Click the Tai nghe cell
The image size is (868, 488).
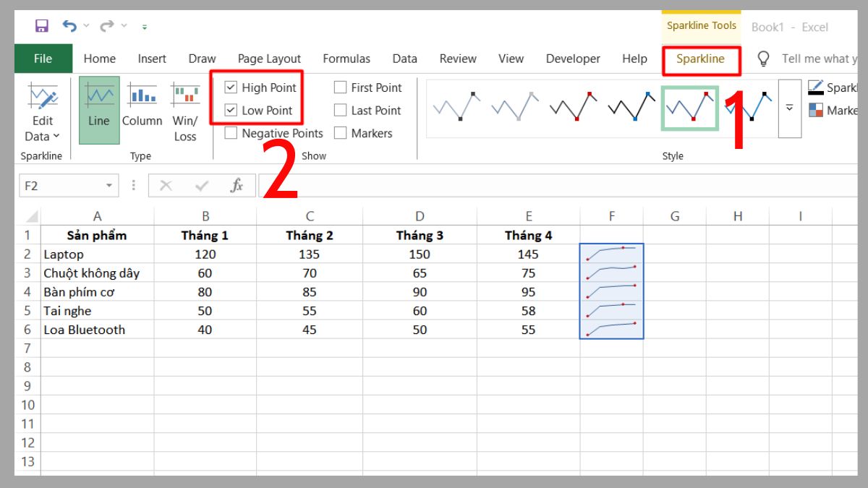[x=97, y=310]
